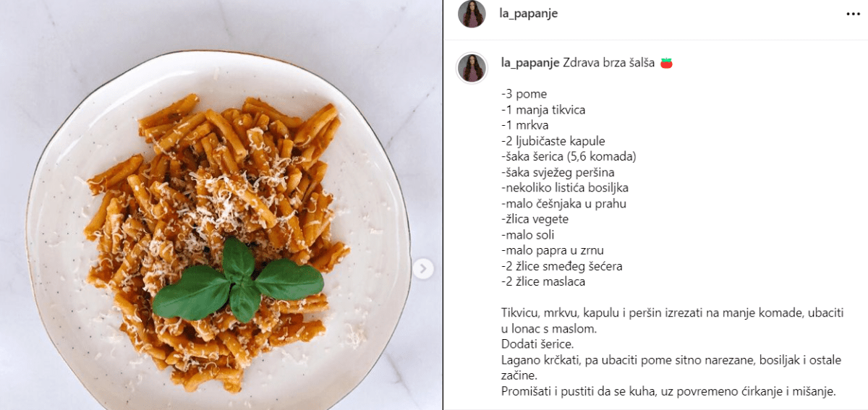Click the ingredient '-2 žlice maslaca'
The height and width of the screenshot is (410, 868).
(543, 282)
